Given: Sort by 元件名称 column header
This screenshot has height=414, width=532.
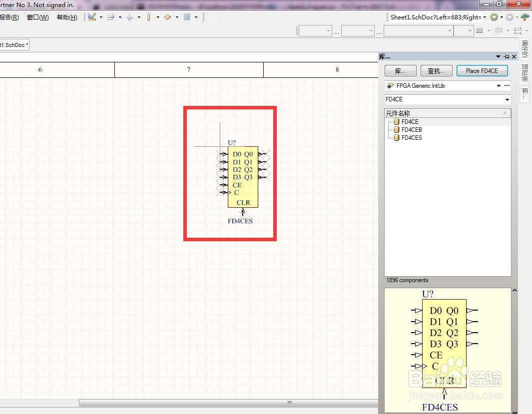Looking at the screenshot, I should (x=448, y=113).
